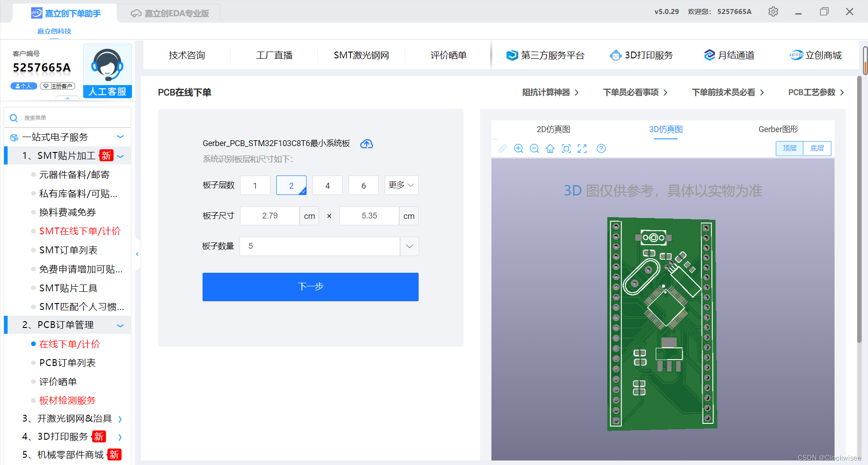Open 立创商城 link
The width and height of the screenshot is (868, 465).
pyautogui.click(x=816, y=55)
